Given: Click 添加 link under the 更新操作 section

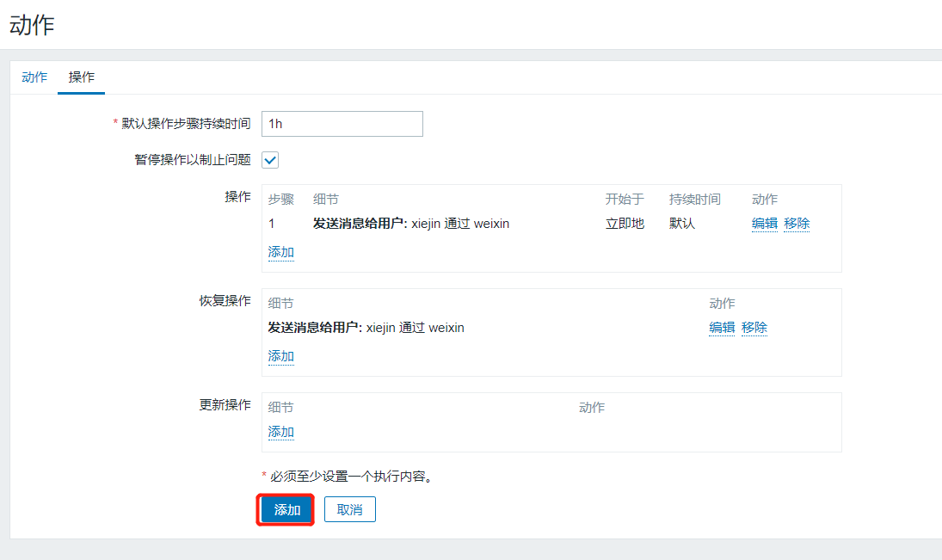Looking at the screenshot, I should coord(280,432).
